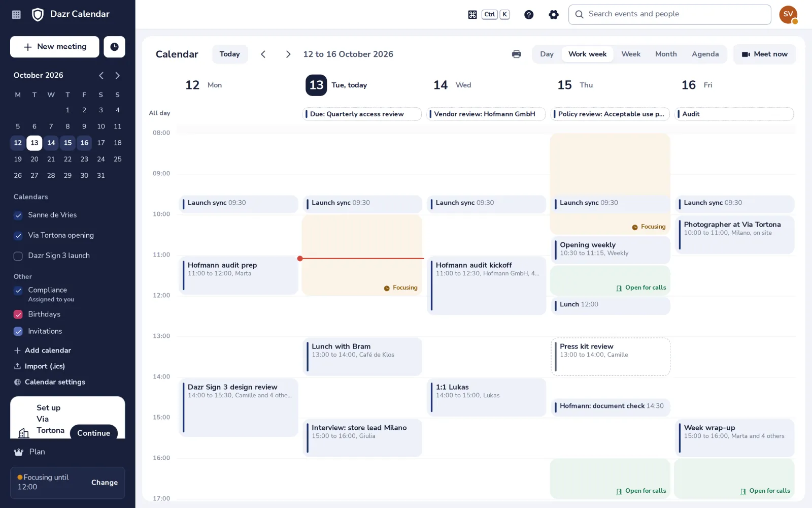
Task: Open the Press kit review event
Action: point(611,357)
